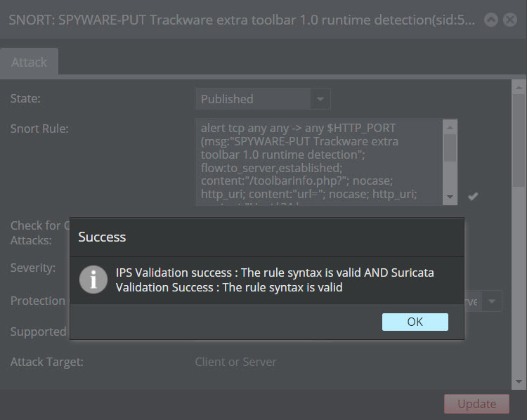Screen dimensions: 527x420
Task: Click OK in the Success dialog
Action: (415, 322)
